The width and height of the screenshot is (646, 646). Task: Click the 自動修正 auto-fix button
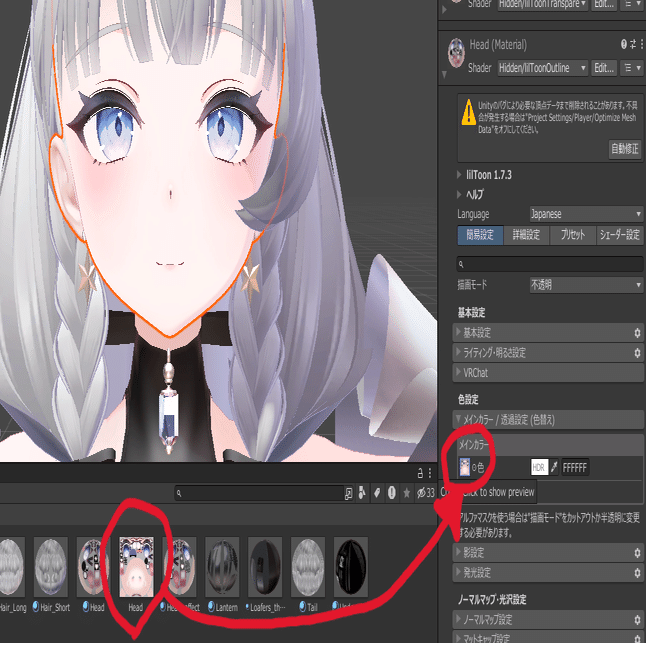(x=625, y=149)
